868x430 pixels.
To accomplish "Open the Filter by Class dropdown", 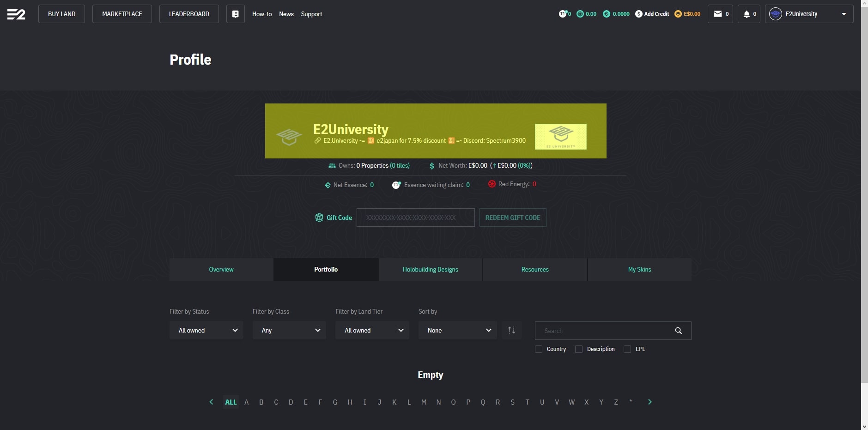I will tap(289, 330).
